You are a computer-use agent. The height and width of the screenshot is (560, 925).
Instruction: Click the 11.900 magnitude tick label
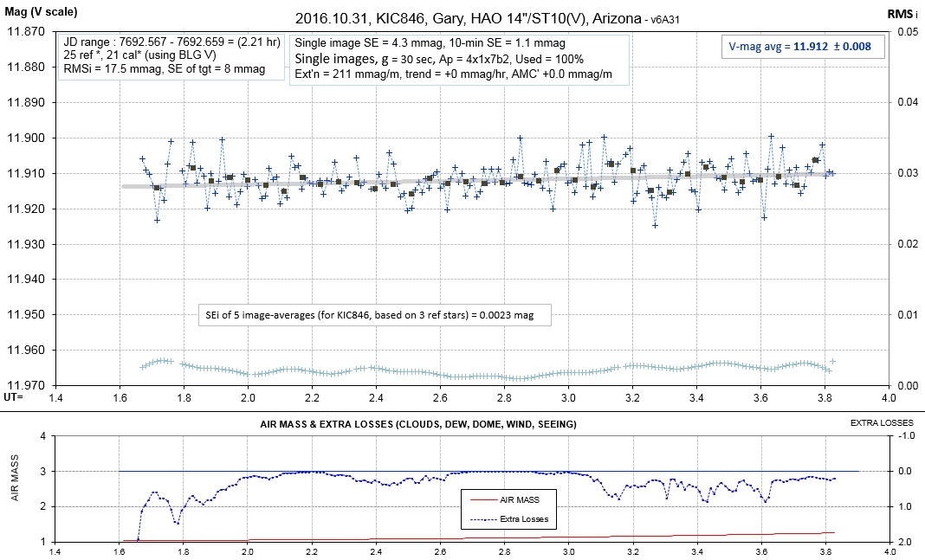point(25,138)
